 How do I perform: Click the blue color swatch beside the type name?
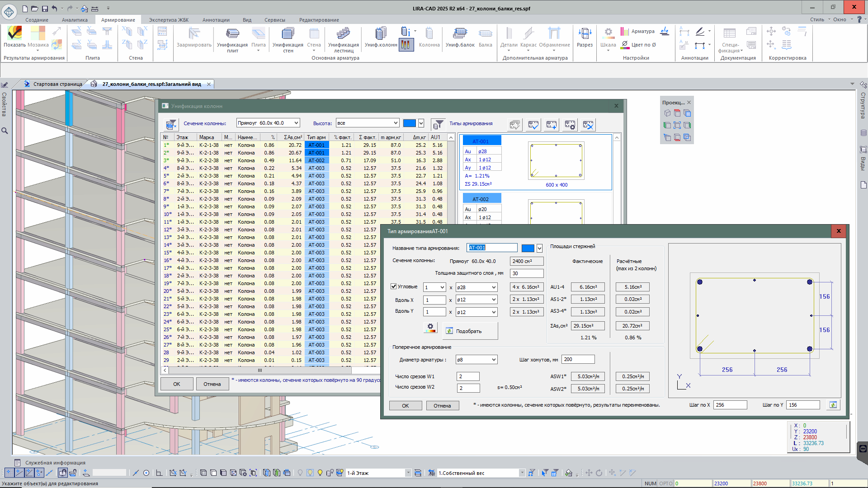[528, 248]
